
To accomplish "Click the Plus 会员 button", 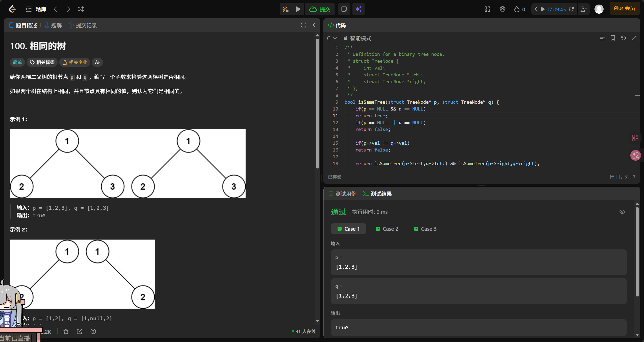I will (x=624, y=8).
